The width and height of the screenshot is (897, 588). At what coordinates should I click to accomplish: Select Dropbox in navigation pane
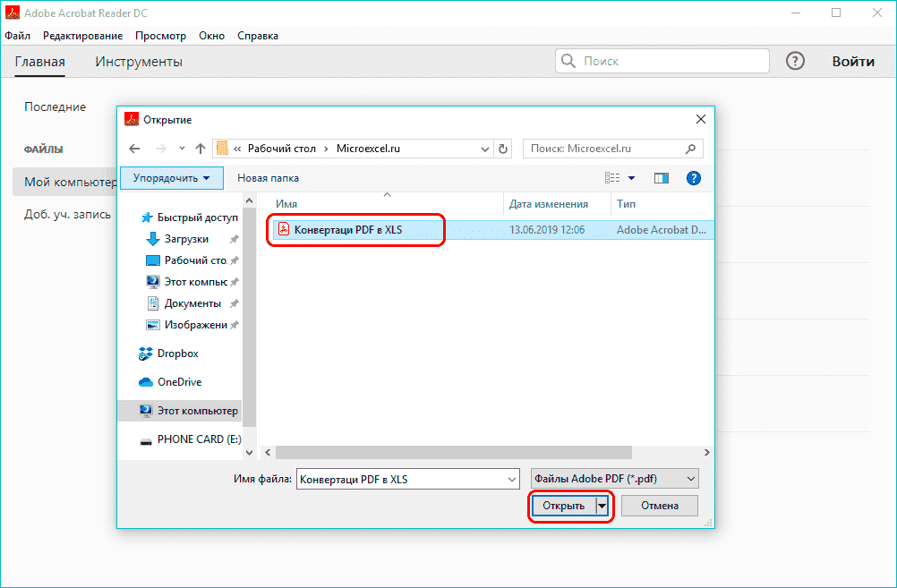(177, 354)
